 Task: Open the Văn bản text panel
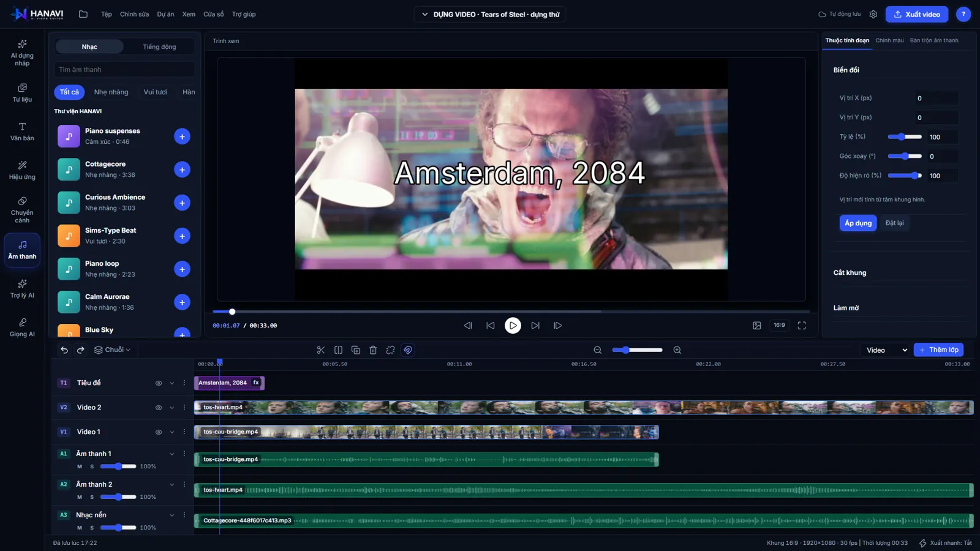(x=22, y=132)
